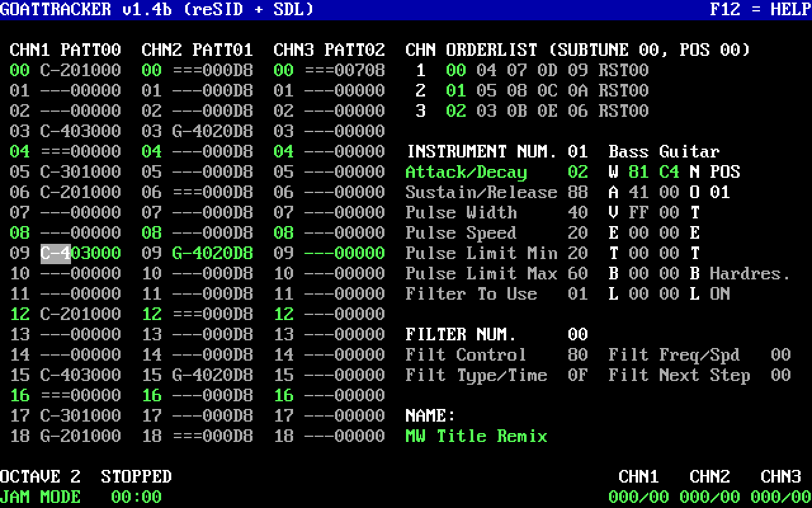The width and height of the screenshot is (812, 508).
Task: Edit the Filt Freq/Spd value 00
Action: tap(781, 355)
